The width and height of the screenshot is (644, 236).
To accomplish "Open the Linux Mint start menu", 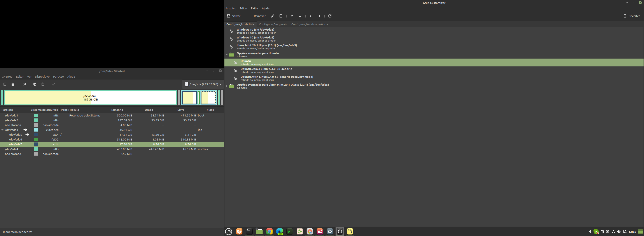I will point(229,231).
